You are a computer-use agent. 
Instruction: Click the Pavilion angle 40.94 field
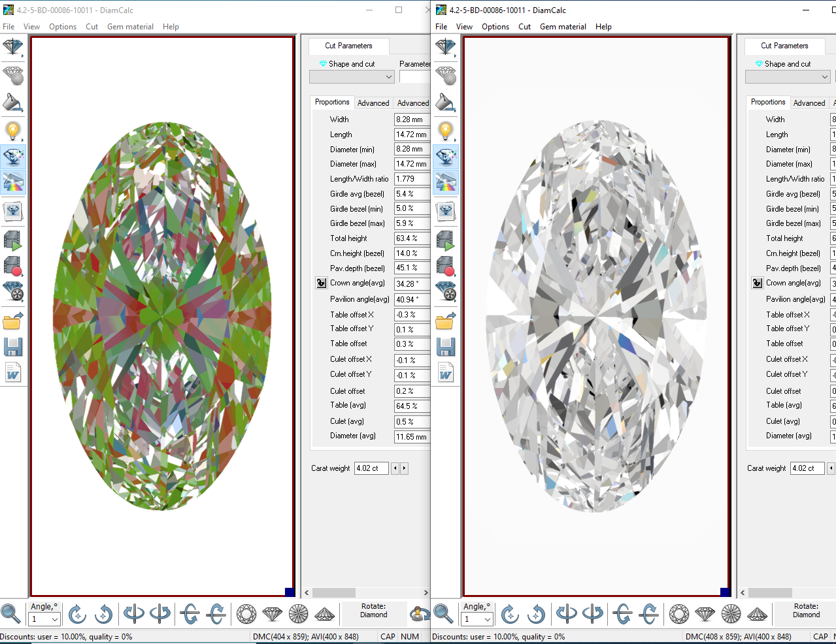[x=412, y=299]
